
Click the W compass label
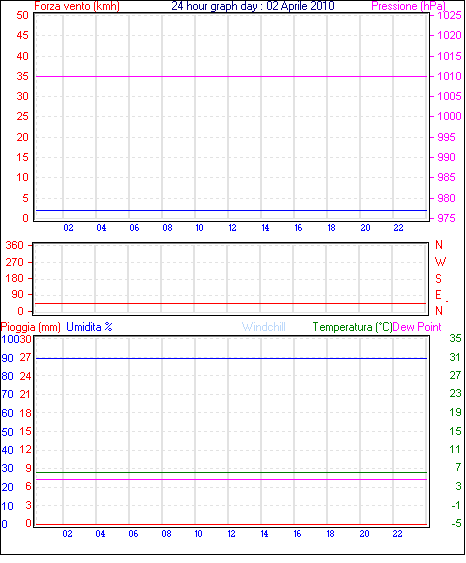coord(440,262)
